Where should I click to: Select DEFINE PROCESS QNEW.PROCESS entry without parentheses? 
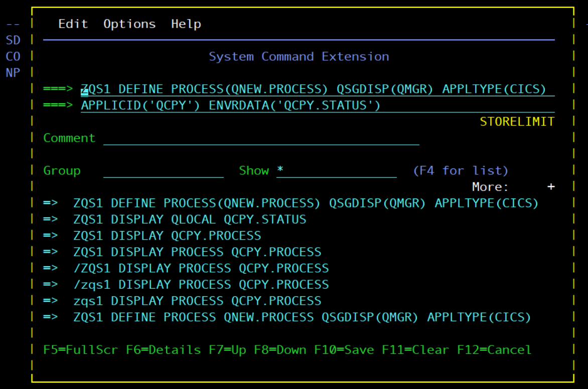pos(302,317)
